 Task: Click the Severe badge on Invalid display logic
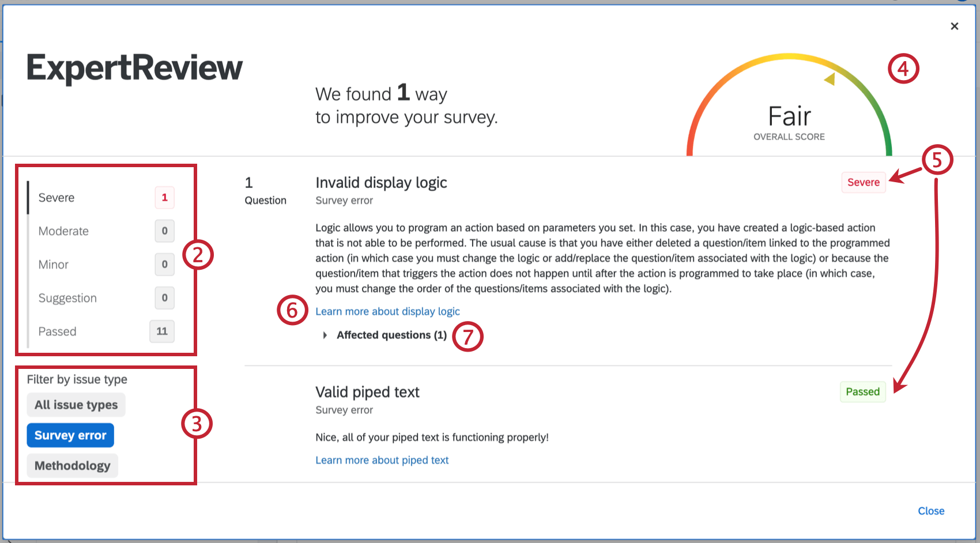[863, 182]
